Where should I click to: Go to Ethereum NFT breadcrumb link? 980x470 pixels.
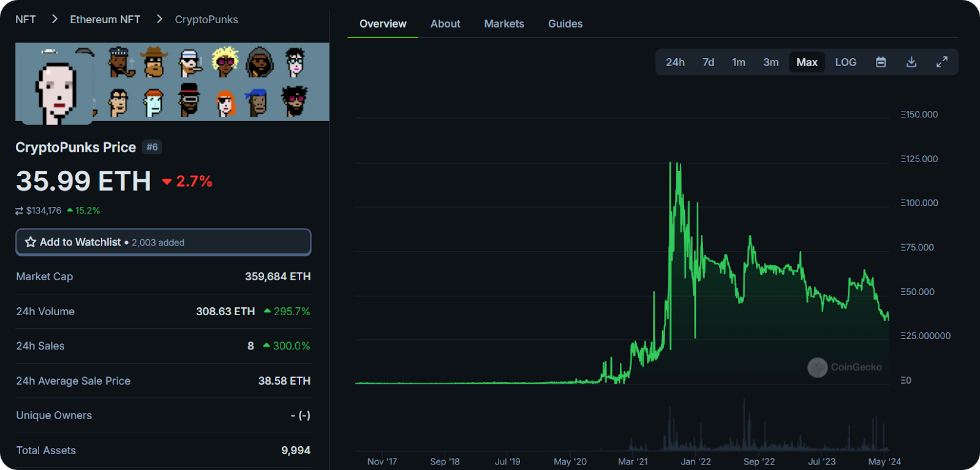tap(105, 20)
